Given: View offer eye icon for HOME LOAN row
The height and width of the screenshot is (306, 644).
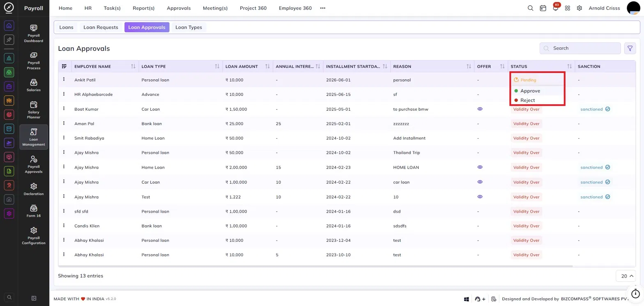Looking at the screenshot, I should (x=480, y=167).
